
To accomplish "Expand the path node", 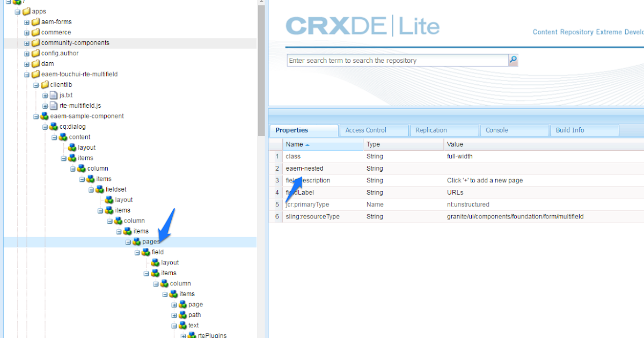I will pos(173,315).
